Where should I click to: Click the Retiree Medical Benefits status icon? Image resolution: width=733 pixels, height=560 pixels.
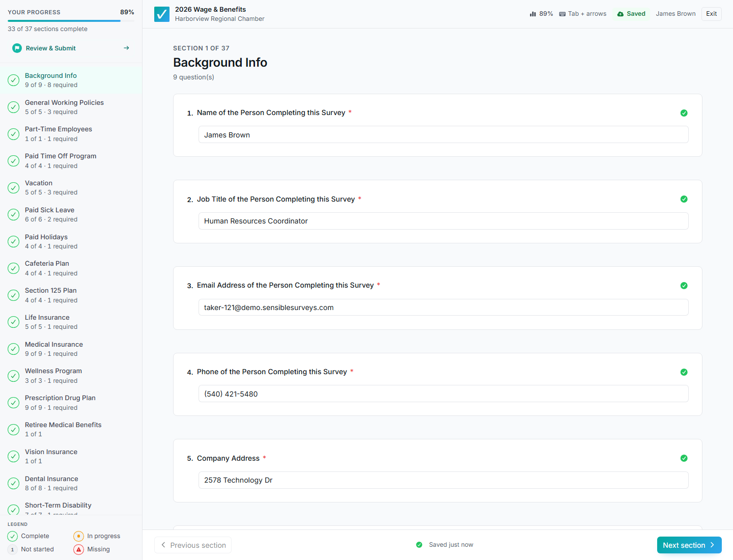(x=14, y=430)
